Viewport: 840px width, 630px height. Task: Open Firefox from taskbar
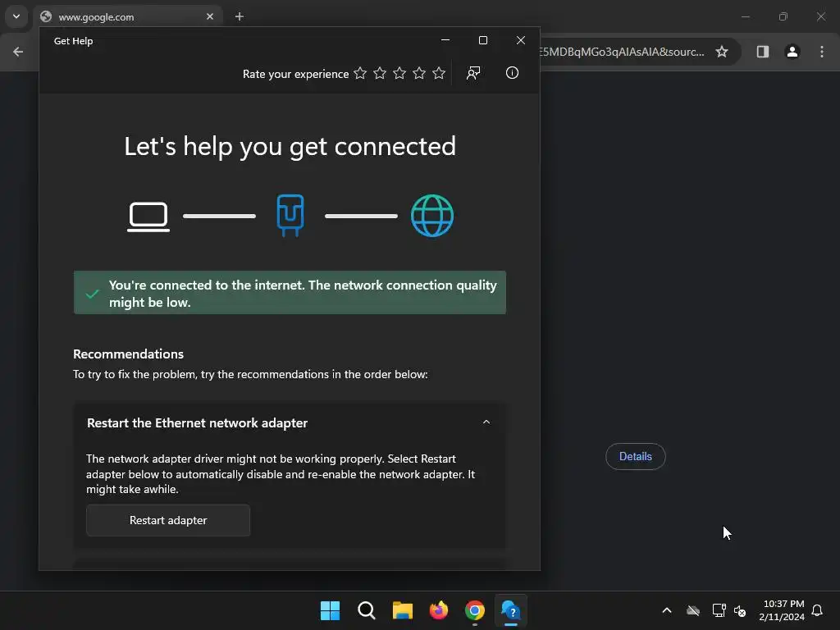point(439,610)
